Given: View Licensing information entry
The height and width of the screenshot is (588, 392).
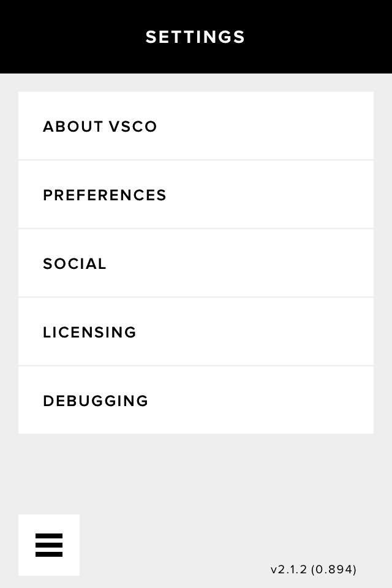Looking at the screenshot, I should click(196, 332).
